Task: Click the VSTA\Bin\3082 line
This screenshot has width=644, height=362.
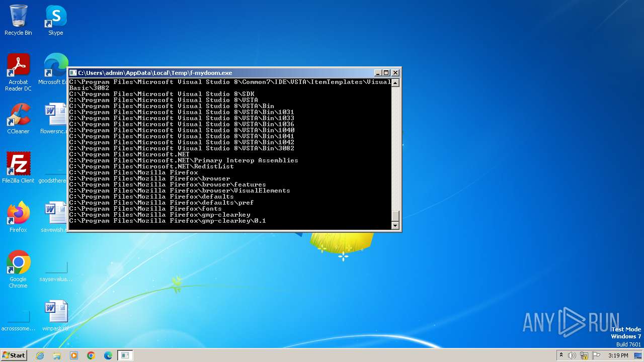Action: [182, 148]
